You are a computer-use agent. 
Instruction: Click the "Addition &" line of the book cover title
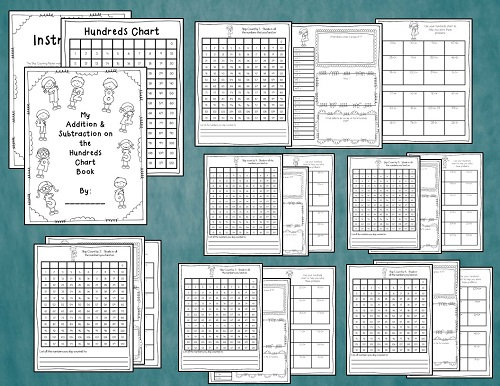point(85,124)
